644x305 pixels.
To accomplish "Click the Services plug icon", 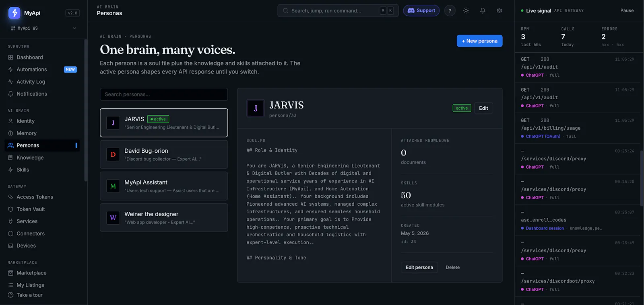I will point(10,221).
